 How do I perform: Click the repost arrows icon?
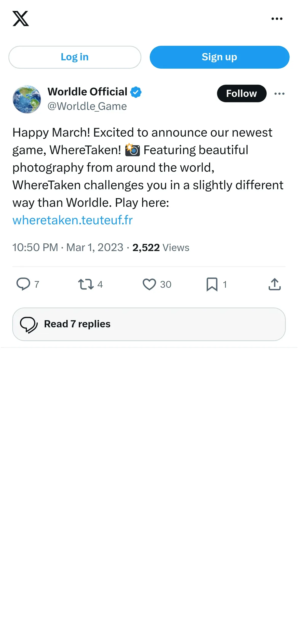pos(86,284)
